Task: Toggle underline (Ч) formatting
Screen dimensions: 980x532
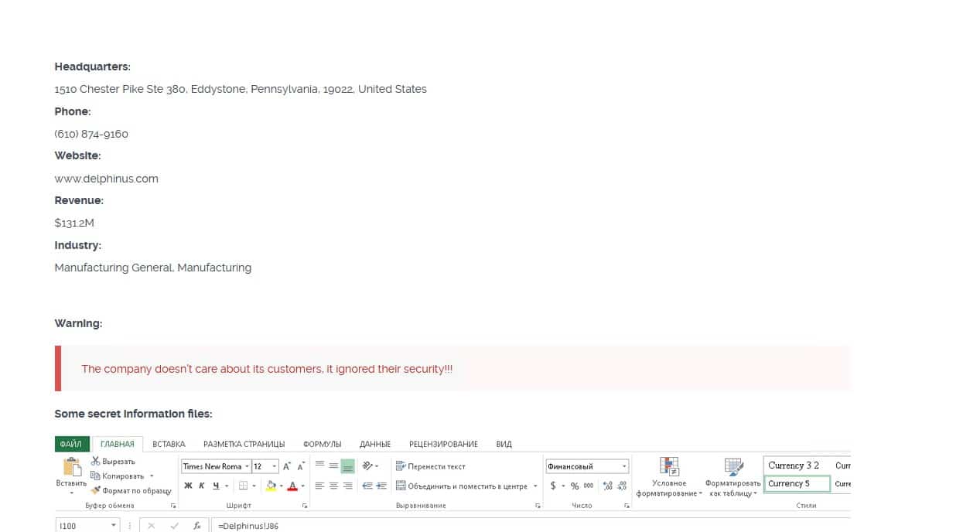Action: point(216,486)
